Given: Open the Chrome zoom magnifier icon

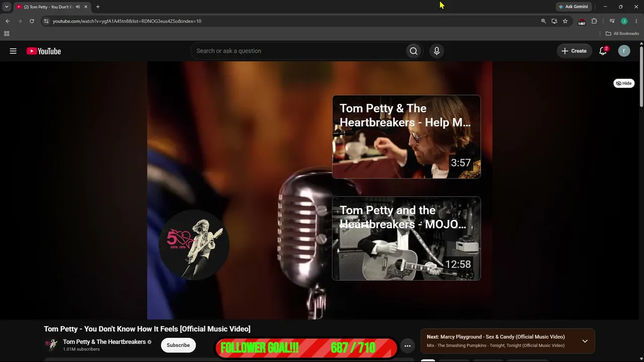Looking at the screenshot, I should [543, 21].
